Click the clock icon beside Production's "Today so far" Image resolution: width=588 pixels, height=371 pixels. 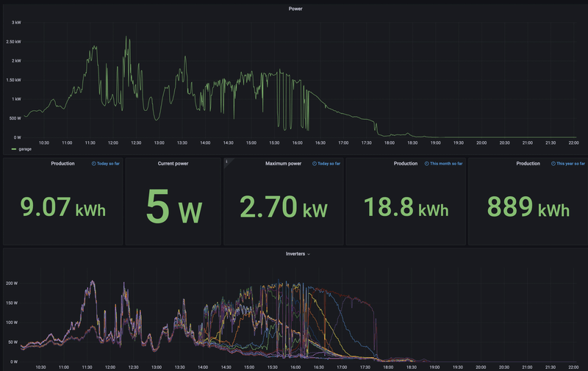coord(94,164)
